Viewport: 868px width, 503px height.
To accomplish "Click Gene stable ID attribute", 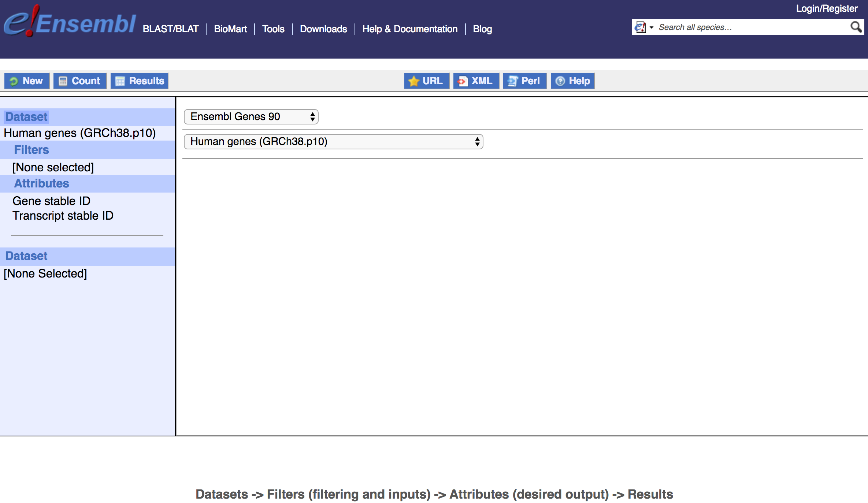I will coord(51,201).
